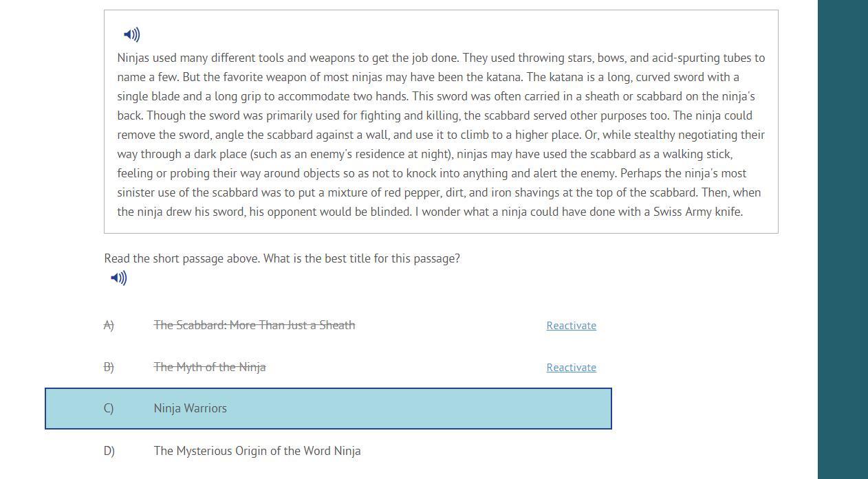The height and width of the screenshot is (479, 868).
Task: Reactivate answer B, The Myth of the Ninja
Action: click(571, 368)
